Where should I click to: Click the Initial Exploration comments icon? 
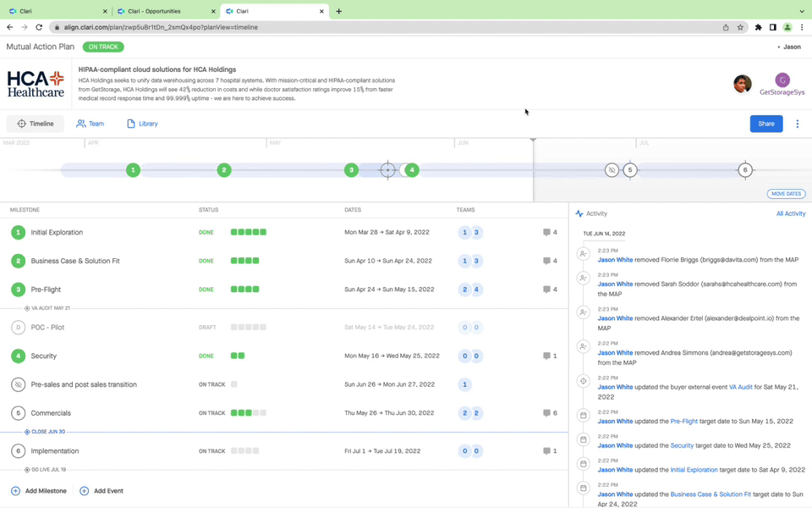(546, 232)
